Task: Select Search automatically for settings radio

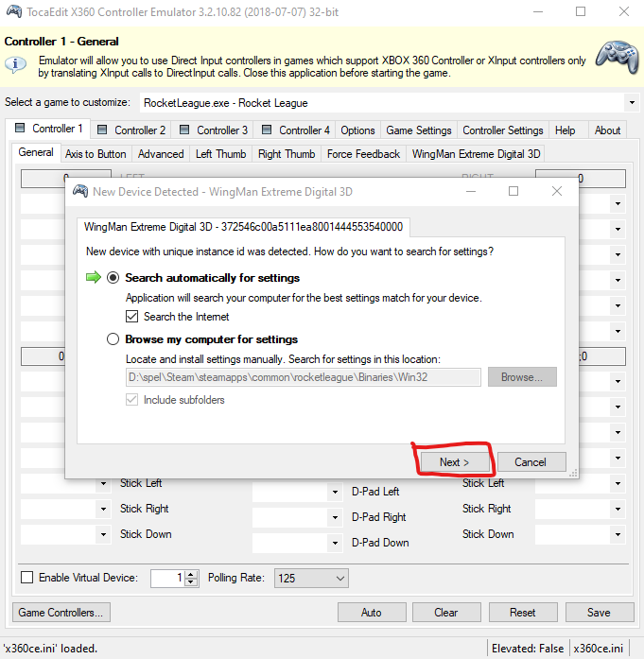Action: 113,278
